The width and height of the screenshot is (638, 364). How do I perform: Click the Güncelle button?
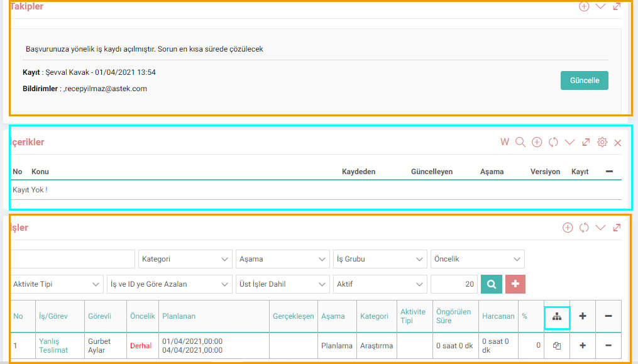tap(585, 80)
